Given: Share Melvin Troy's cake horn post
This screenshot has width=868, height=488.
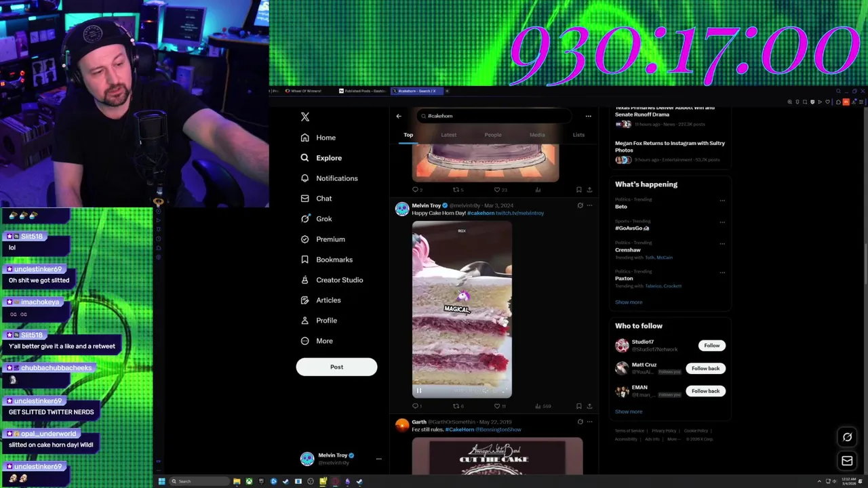Looking at the screenshot, I should point(589,406).
